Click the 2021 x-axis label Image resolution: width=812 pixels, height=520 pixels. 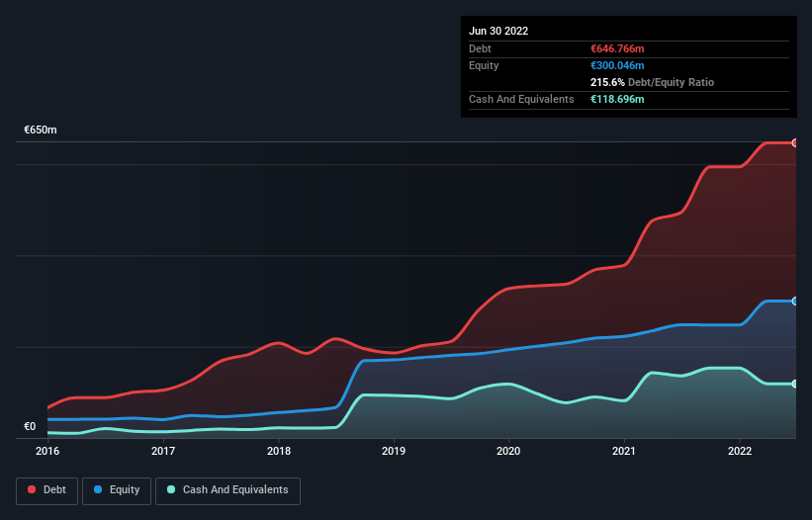tap(624, 451)
